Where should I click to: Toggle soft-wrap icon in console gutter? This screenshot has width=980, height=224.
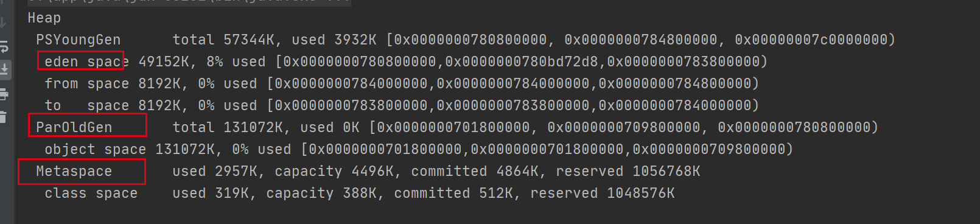click(3, 47)
